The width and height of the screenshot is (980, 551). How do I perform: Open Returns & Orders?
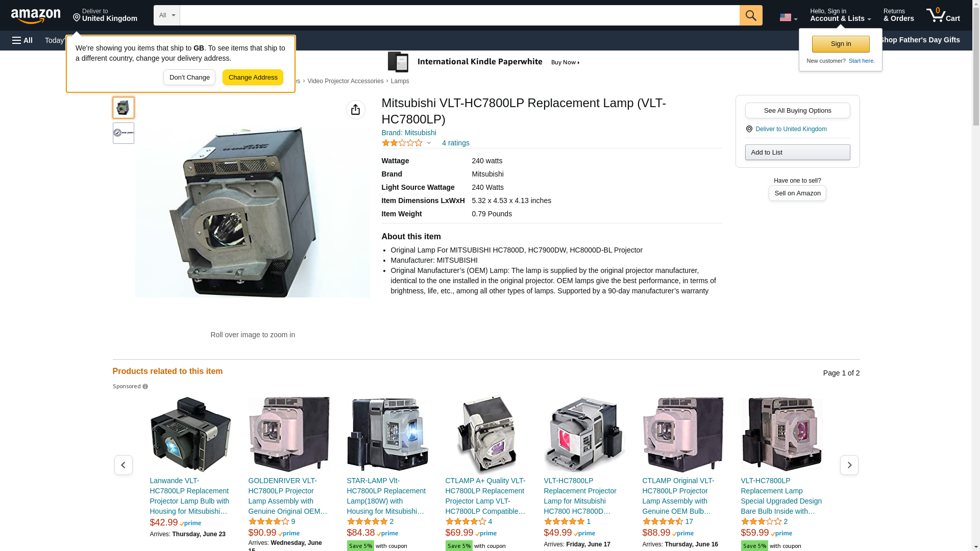click(x=898, y=15)
